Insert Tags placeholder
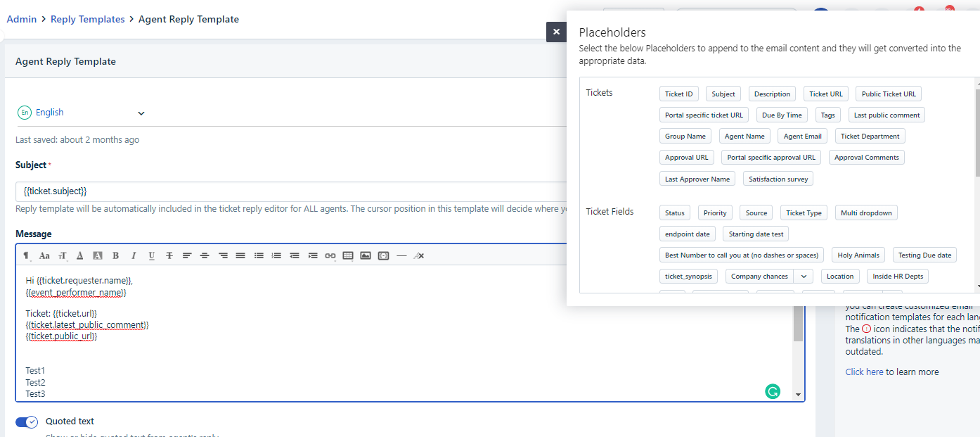 (x=828, y=115)
